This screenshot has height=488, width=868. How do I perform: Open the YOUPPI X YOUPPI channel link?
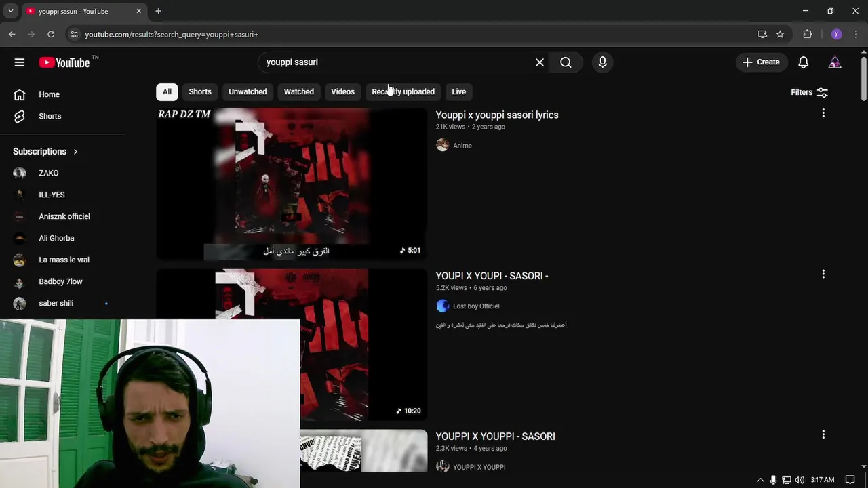point(479,467)
